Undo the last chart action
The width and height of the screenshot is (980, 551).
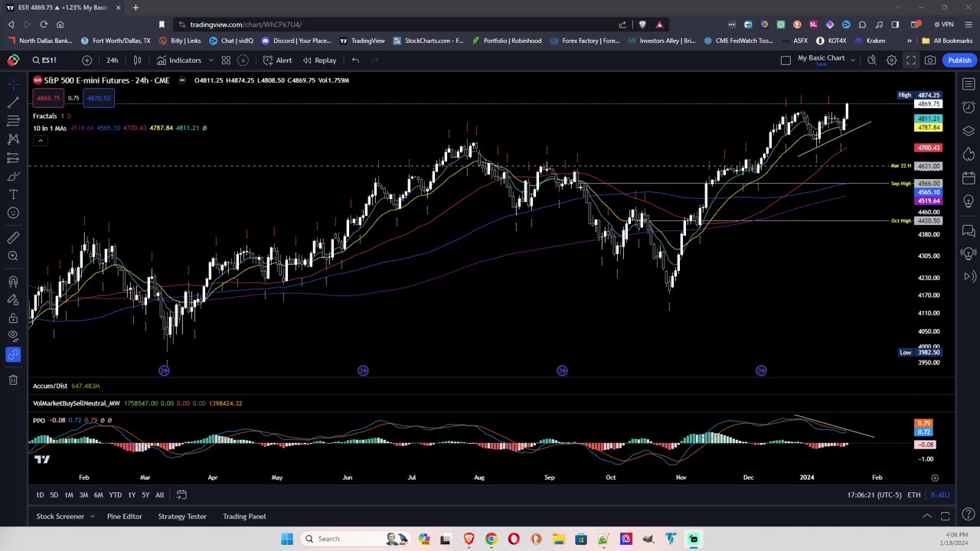click(x=355, y=60)
